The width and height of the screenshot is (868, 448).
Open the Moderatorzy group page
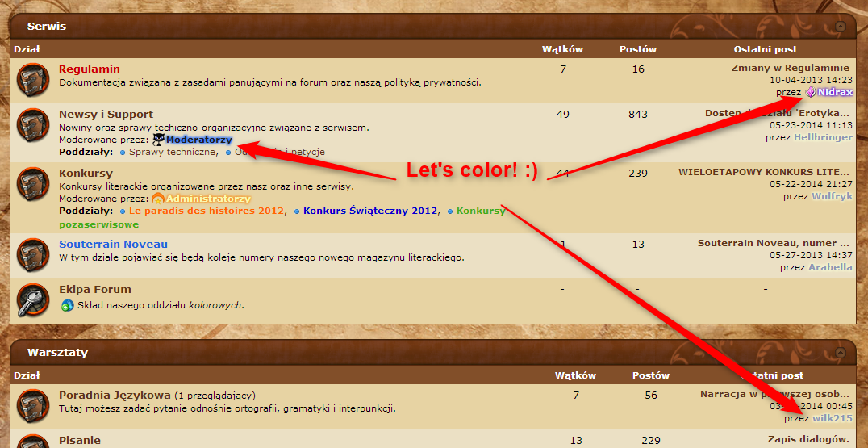tap(198, 140)
